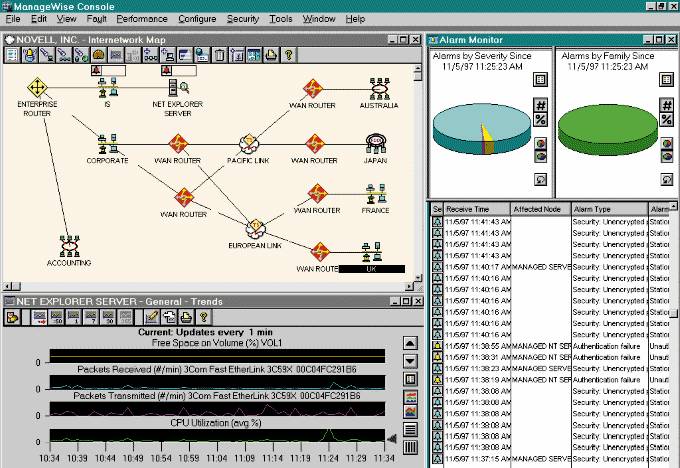680x468 pixels.
Task: Select the AUSTRALIA network icon
Action: click(379, 89)
